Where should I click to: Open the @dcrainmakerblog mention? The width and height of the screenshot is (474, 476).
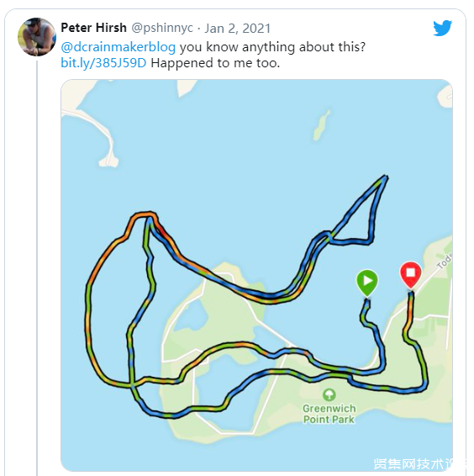118,47
